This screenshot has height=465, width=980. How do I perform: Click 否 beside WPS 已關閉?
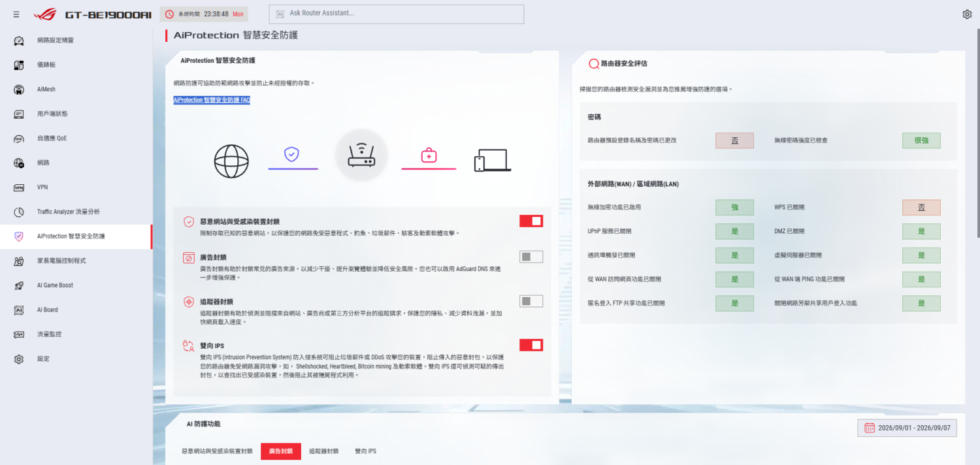(x=921, y=207)
